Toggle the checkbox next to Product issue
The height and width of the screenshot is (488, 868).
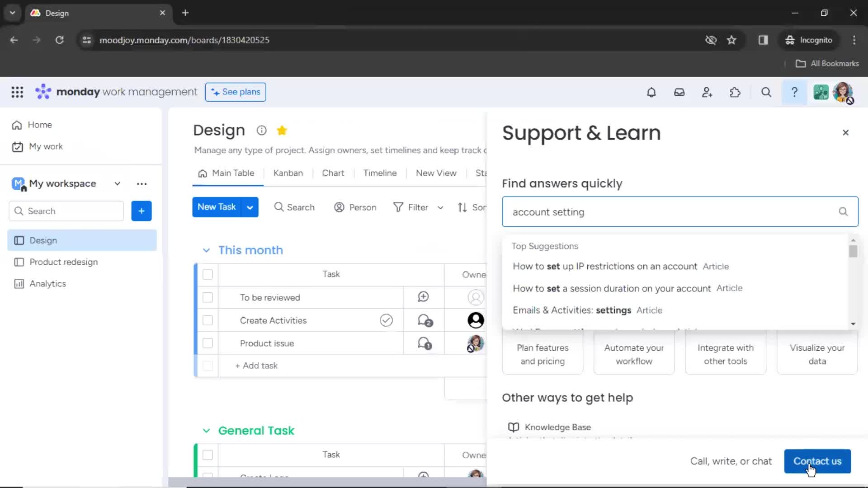coord(207,343)
